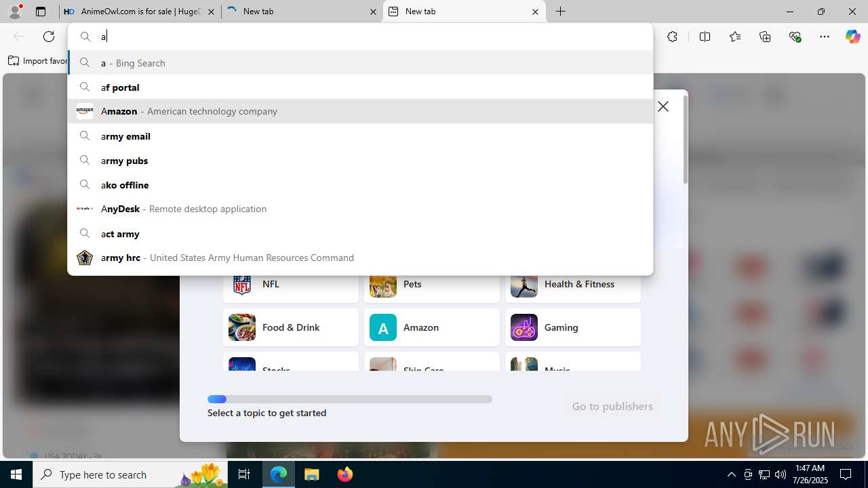Open Settings and more ellipsis menu
The image size is (868, 488).
click(825, 37)
